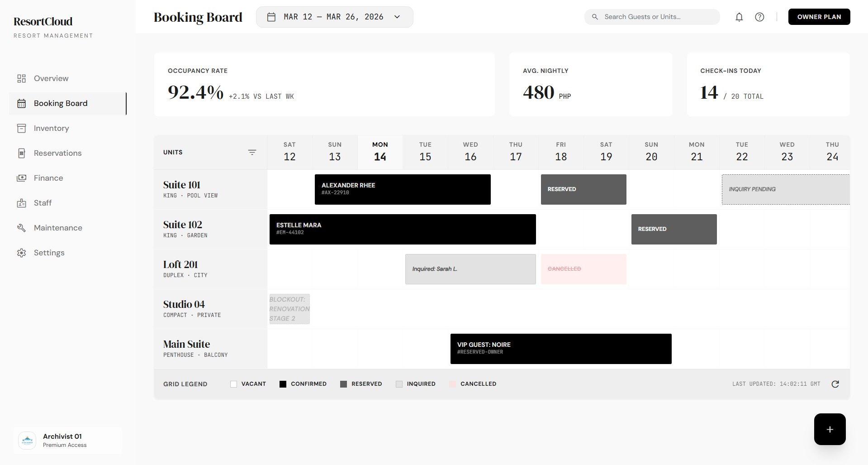Click the Owner Plan button
Viewport: 868px width, 465px height.
coord(819,17)
